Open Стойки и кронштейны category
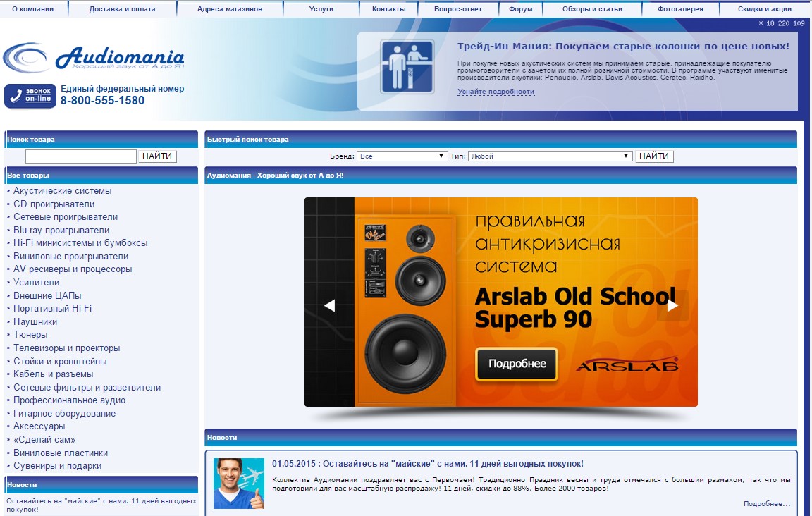This screenshot has width=812, height=516. coord(60,362)
